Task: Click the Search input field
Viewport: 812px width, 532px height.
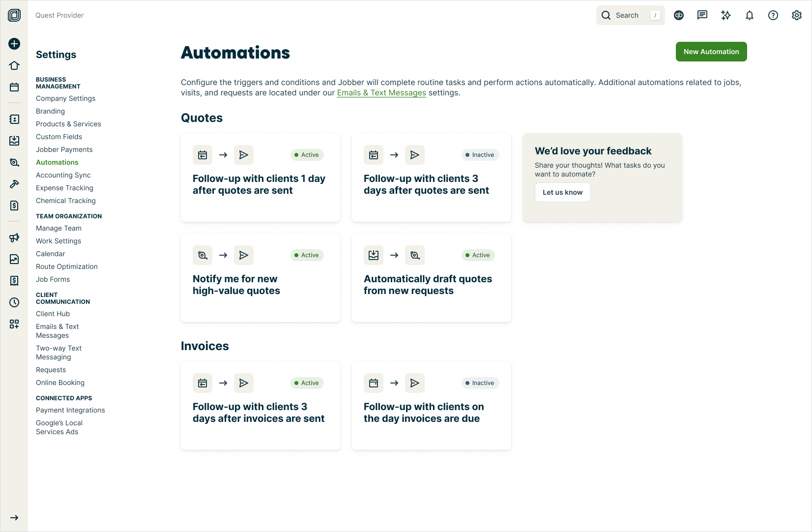Action: click(x=631, y=15)
